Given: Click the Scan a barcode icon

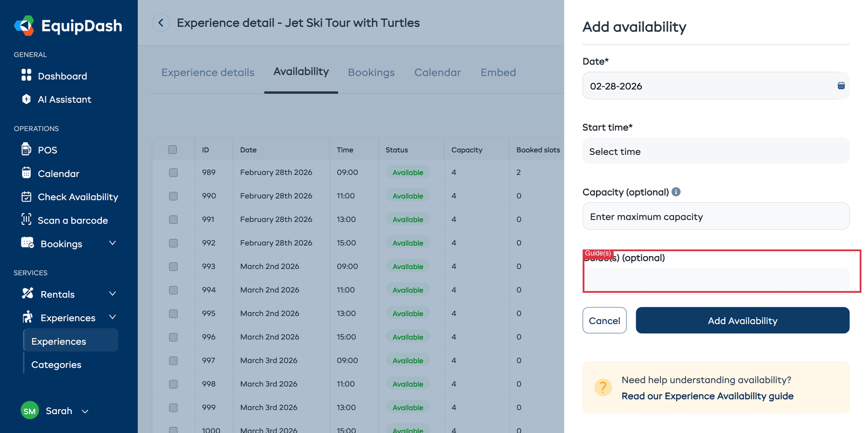Looking at the screenshot, I should (27, 219).
